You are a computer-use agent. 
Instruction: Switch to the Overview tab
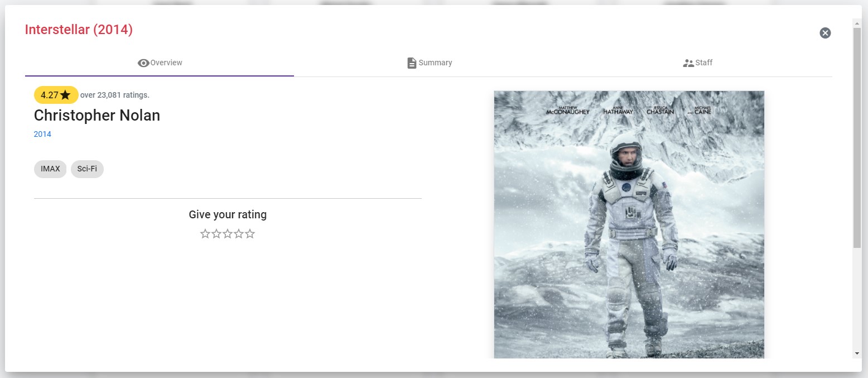(160, 63)
